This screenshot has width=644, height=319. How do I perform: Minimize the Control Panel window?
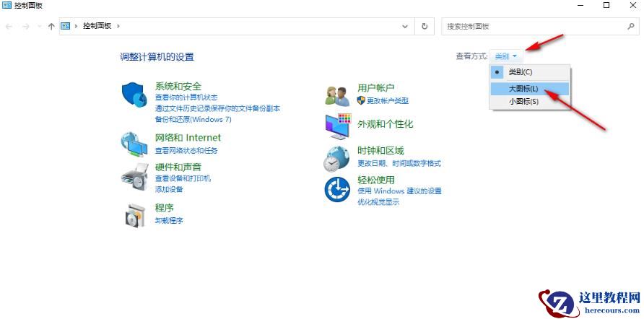pos(580,5)
